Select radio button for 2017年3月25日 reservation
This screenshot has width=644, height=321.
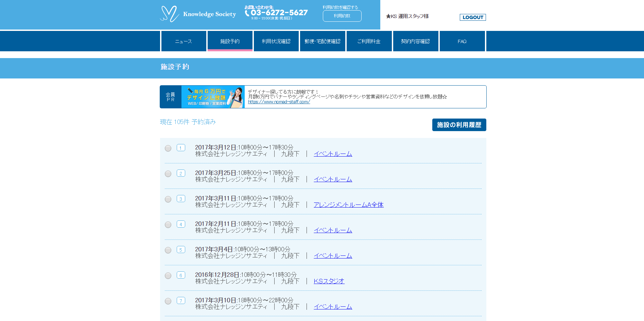click(x=168, y=174)
